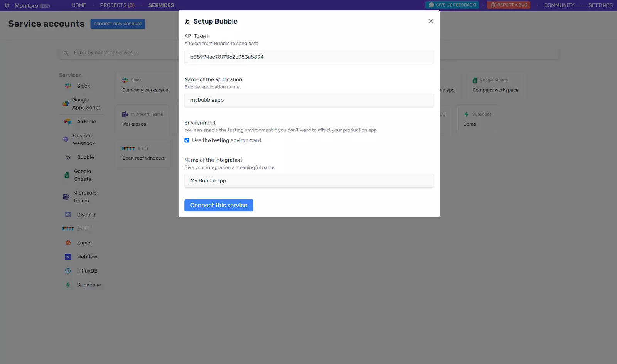The width and height of the screenshot is (617, 364).
Task: Select the Google Sheets icon in sidebar
Action: pyautogui.click(x=67, y=175)
